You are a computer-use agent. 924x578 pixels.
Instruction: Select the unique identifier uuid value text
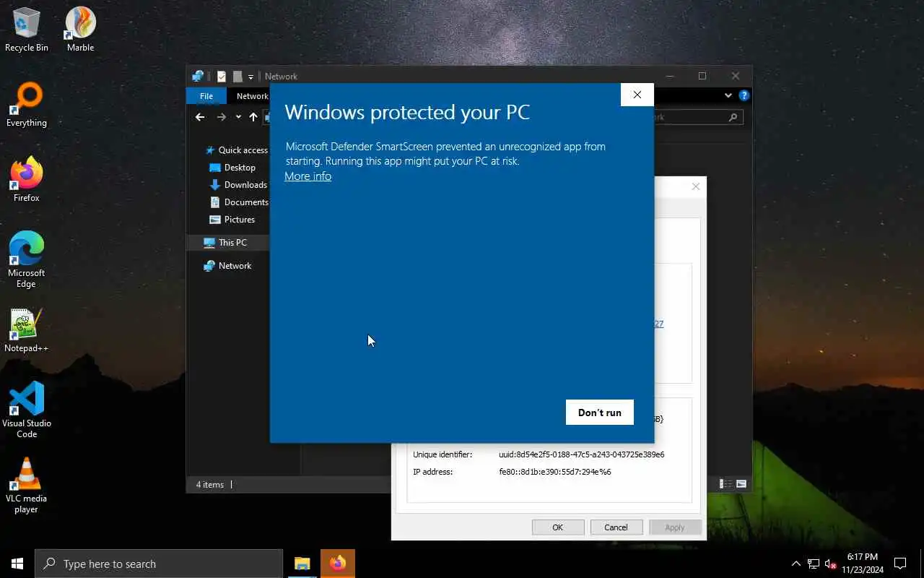point(581,454)
